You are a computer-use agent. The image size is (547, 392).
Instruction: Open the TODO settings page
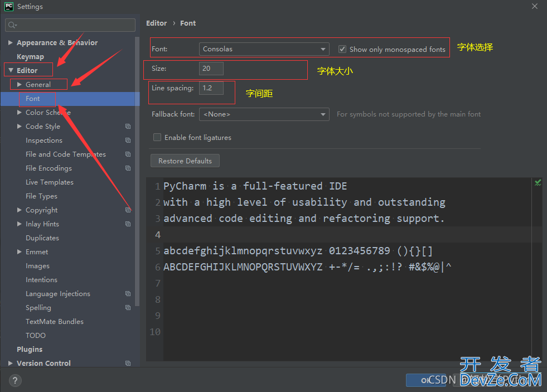[36, 336]
